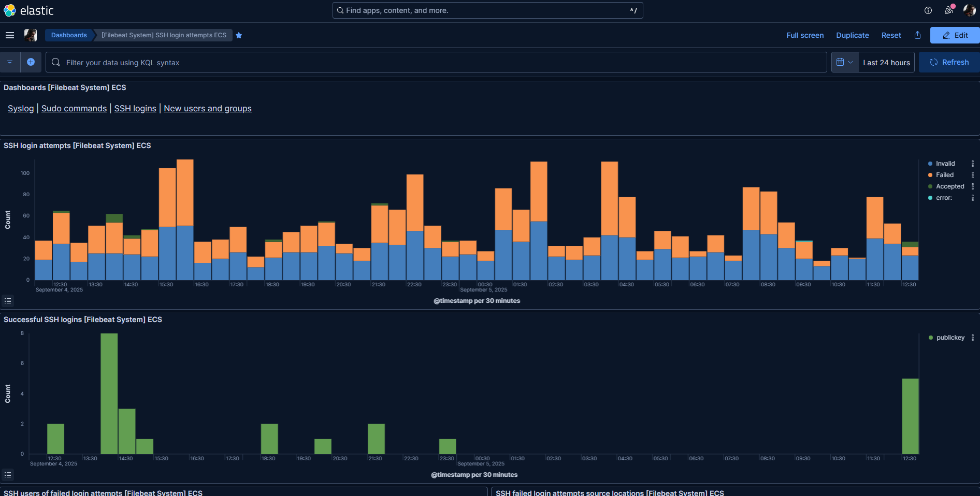Open the date quick menu dropdown

[844, 62]
